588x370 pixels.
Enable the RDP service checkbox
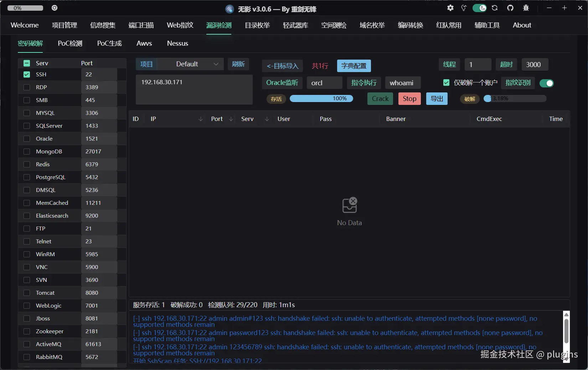(x=27, y=87)
